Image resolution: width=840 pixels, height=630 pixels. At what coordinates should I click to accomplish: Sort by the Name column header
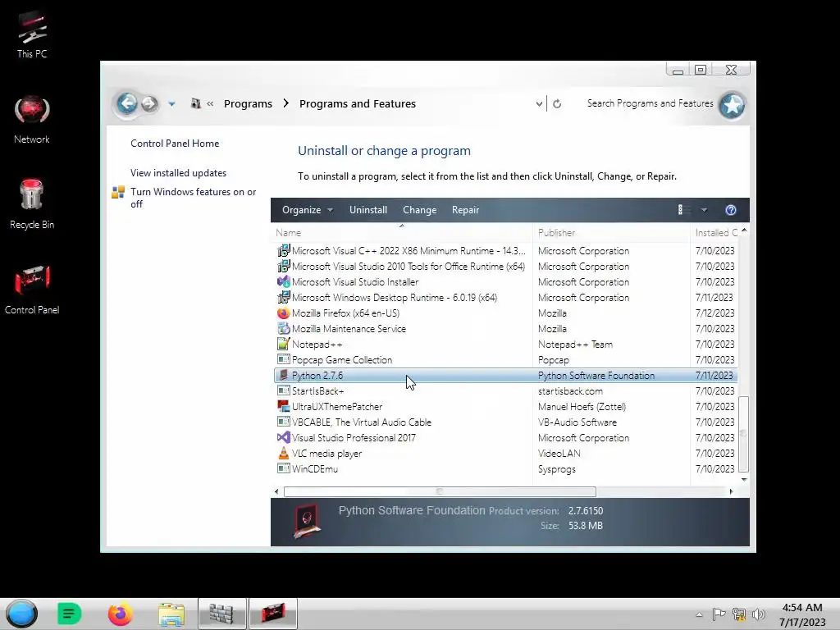click(402, 232)
